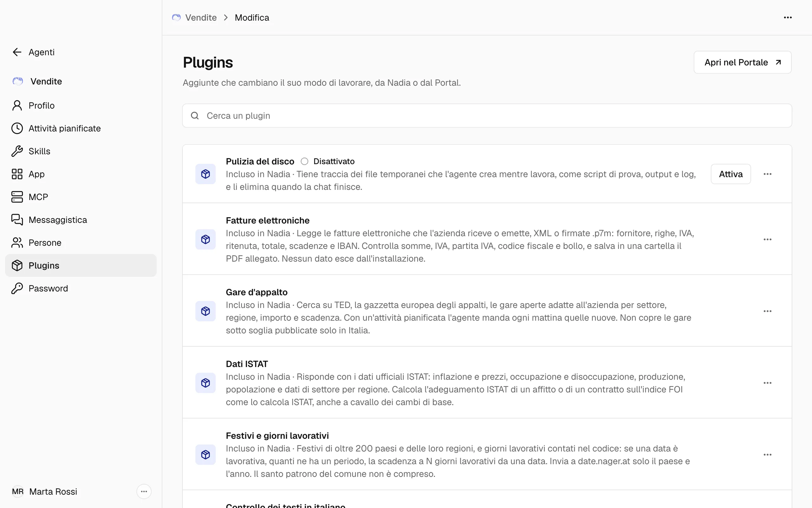
Task: Click the Festivi e giorni lavorativi icon
Action: 205,455
